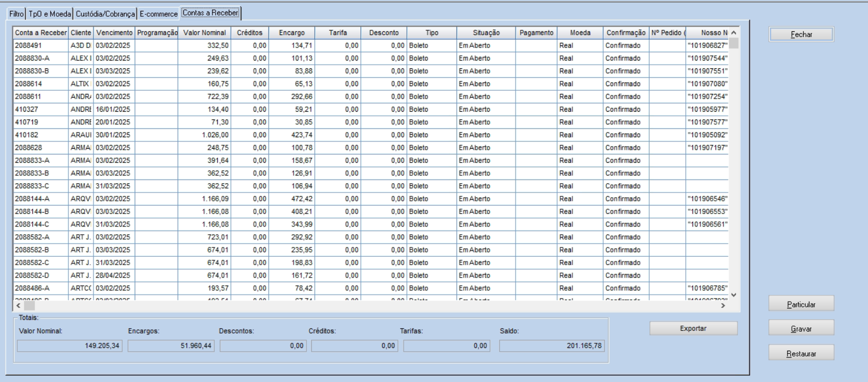
Task: Click the Confirmação column header
Action: [626, 33]
